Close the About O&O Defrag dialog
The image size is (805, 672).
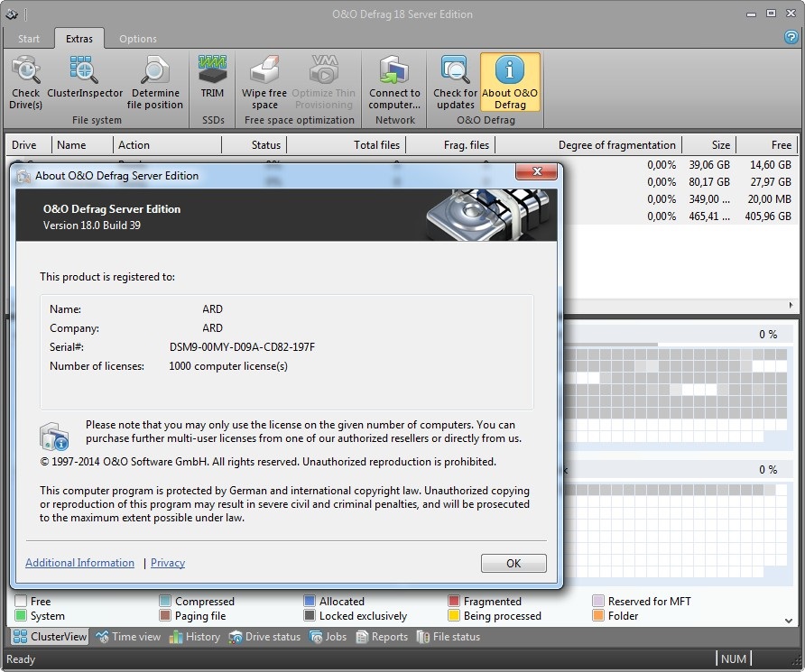coord(536,171)
